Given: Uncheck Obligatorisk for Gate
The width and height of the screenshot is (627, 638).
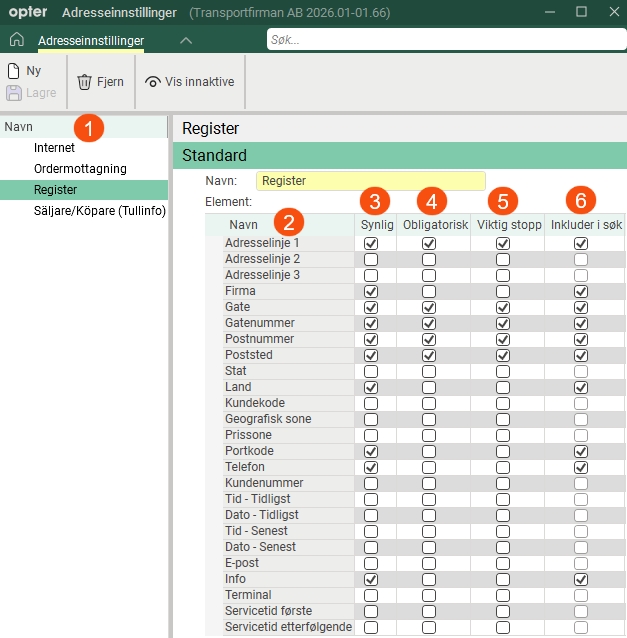Looking at the screenshot, I should pos(429,308).
